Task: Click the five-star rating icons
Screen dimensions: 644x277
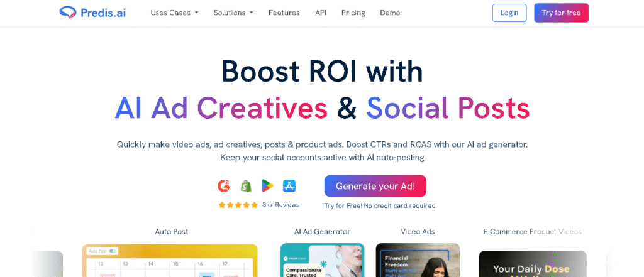Action: tap(238, 205)
